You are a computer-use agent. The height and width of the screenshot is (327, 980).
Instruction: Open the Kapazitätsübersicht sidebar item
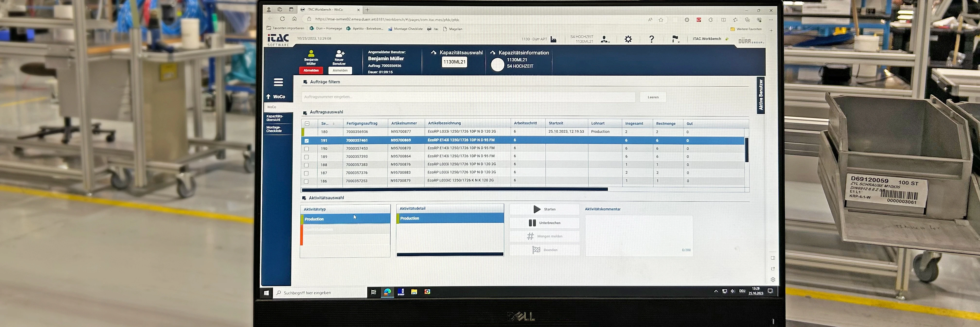[275, 118]
